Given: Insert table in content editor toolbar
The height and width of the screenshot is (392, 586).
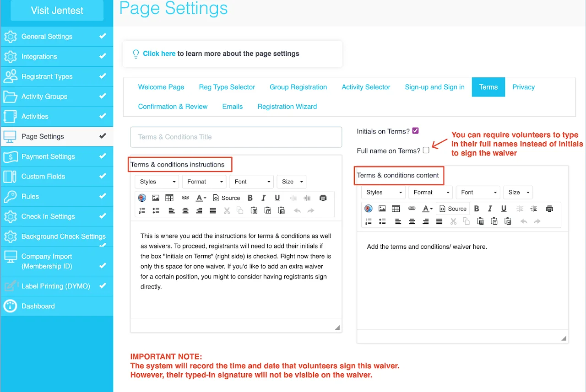Looking at the screenshot, I should 396,209.
